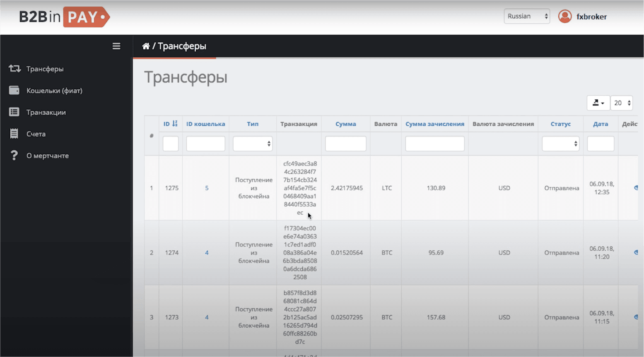Open wallet 5 link in row 1275
Viewport: 644px width, 357px height.
(x=207, y=188)
